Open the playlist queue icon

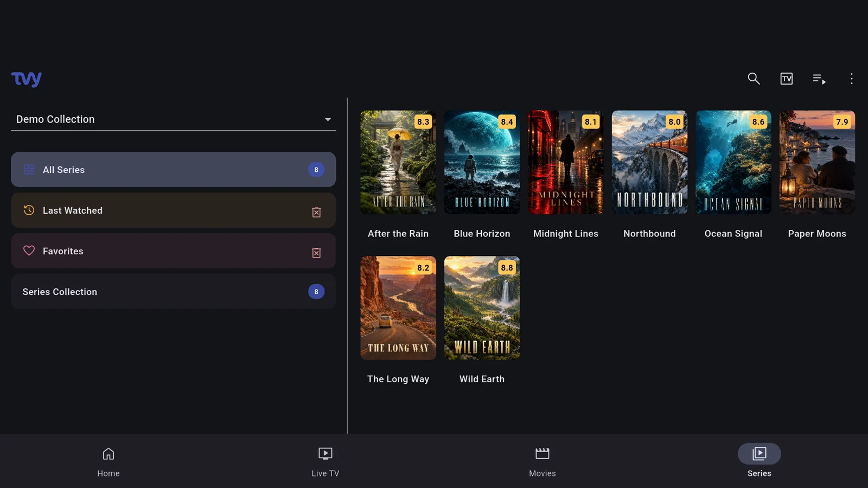coord(819,79)
